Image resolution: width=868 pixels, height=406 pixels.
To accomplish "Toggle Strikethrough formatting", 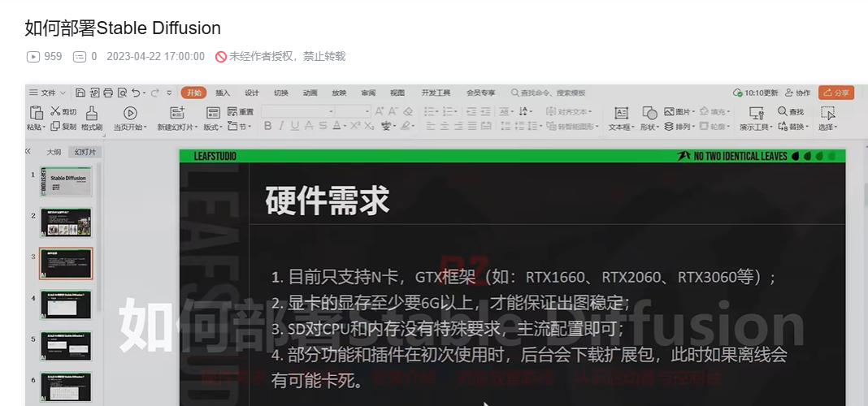I will click(x=309, y=126).
